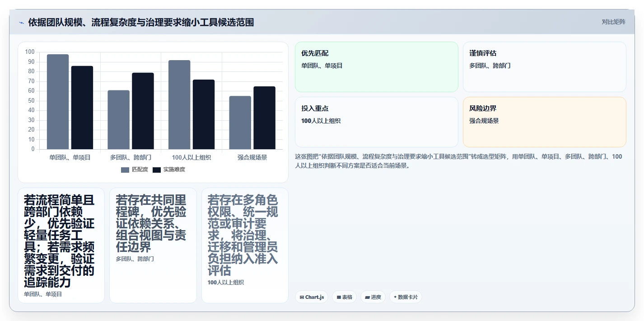
Task: Toggle the 匹配度 legend color swatch
Action: click(x=125, y=170)
